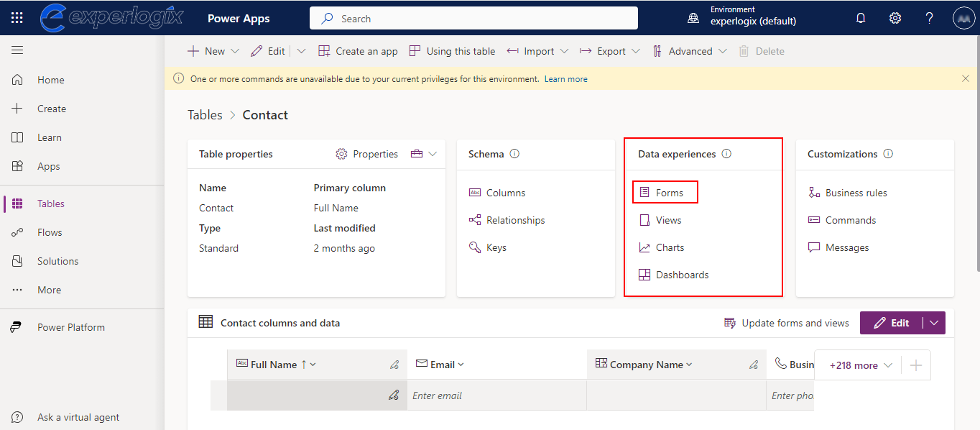The width and height of the screenshot is (980, 430).
Task: Click the Contact columns table grid icon
Action: click(x=205, y=322)
